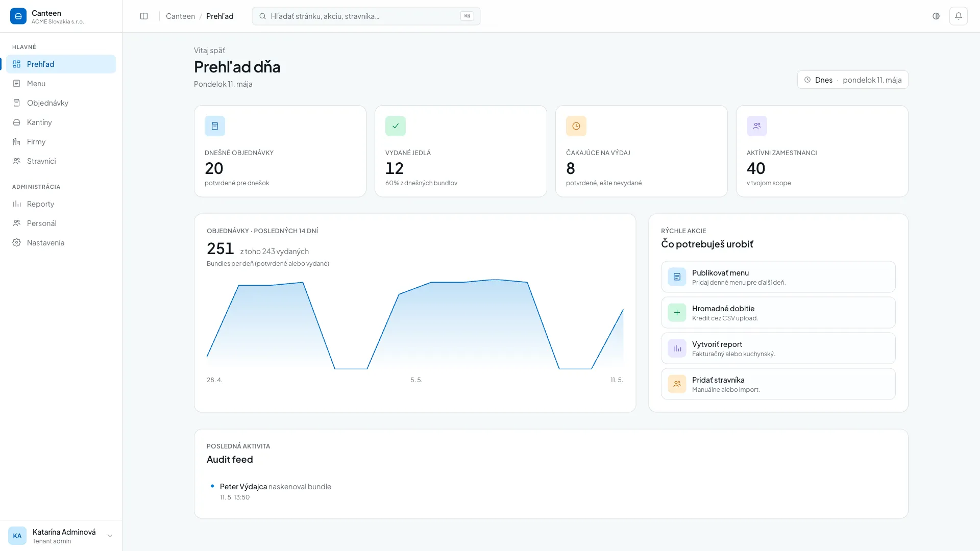Click the Personál people icon
This screenshot has height=551, width=980.
click(x=17, y=223)
